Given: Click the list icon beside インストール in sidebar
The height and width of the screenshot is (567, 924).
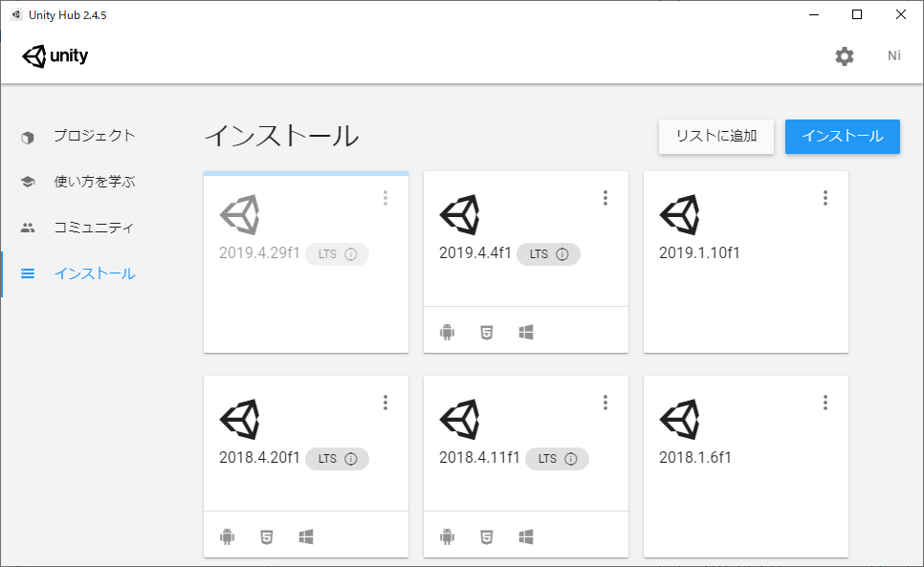Looking at the screenshot, I should (28, 273).
